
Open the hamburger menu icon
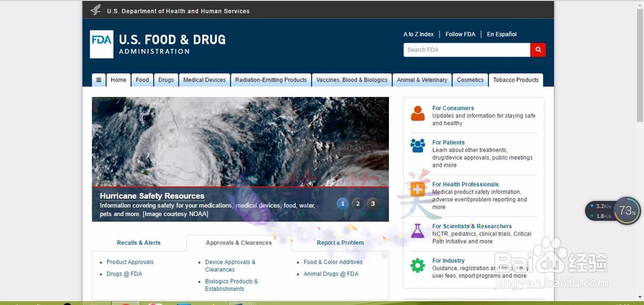pyautogui.click(x=99, y=80)
